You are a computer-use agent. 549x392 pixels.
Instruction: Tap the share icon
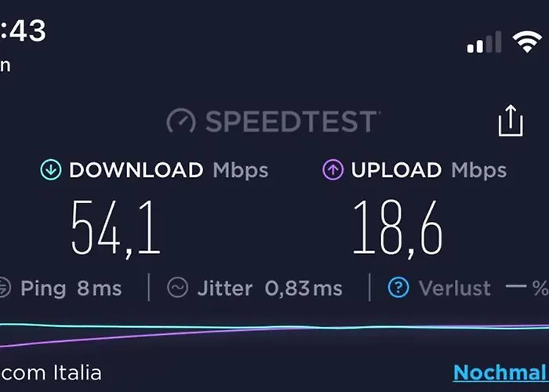[x=511, y=121]
